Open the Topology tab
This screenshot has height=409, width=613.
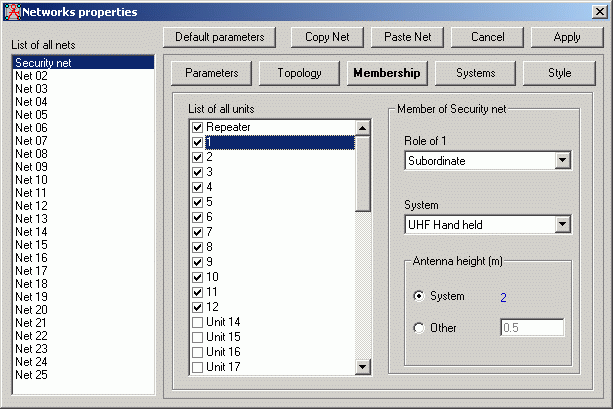(x=299, y=73)
